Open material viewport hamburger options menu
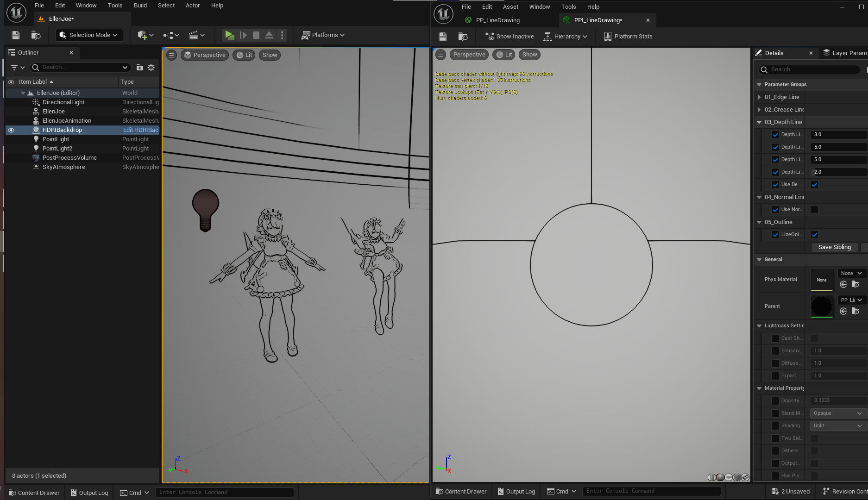This screenshot has height=500, width=868. click(441, 55)
